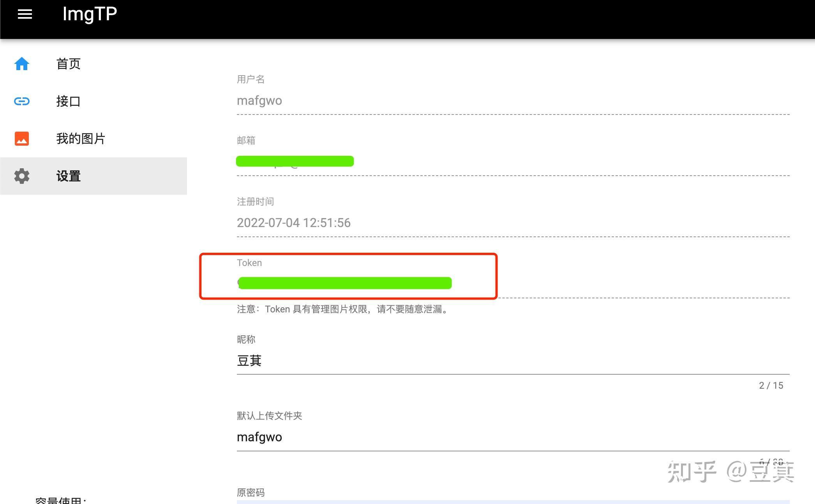Open 我的图片 page
The image size is (815, 504).
81,139
